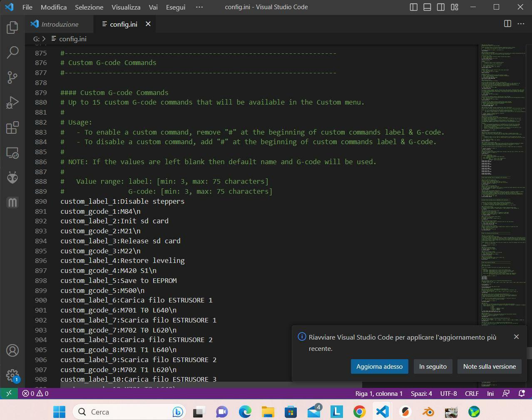Image resolution: width=532 pixels, height=420 pixels.
Task: Open the Extensions view
Action: pos(12,127)
